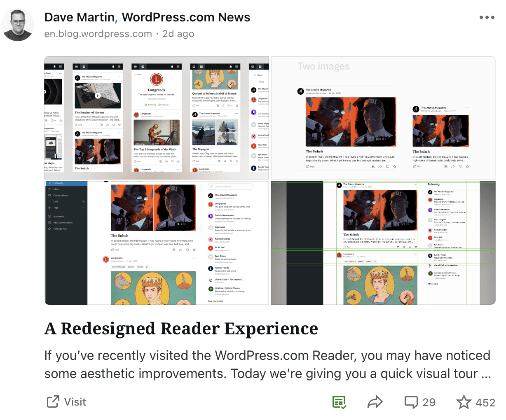Viewport: 506px width, 420px height.
Task: Click the Visit link label
Action: click(x=75, y=402)
